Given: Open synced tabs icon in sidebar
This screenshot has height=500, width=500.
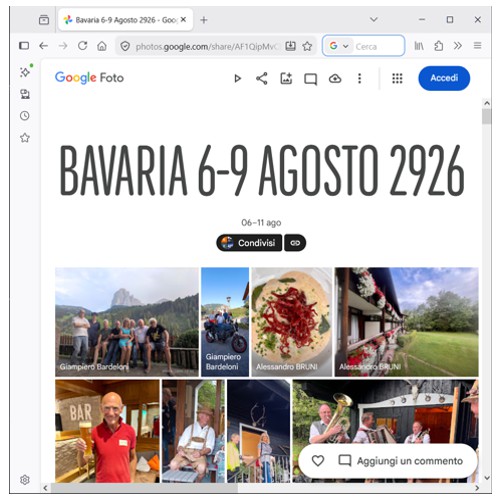Looking at the screenshot, I should 25,94.
